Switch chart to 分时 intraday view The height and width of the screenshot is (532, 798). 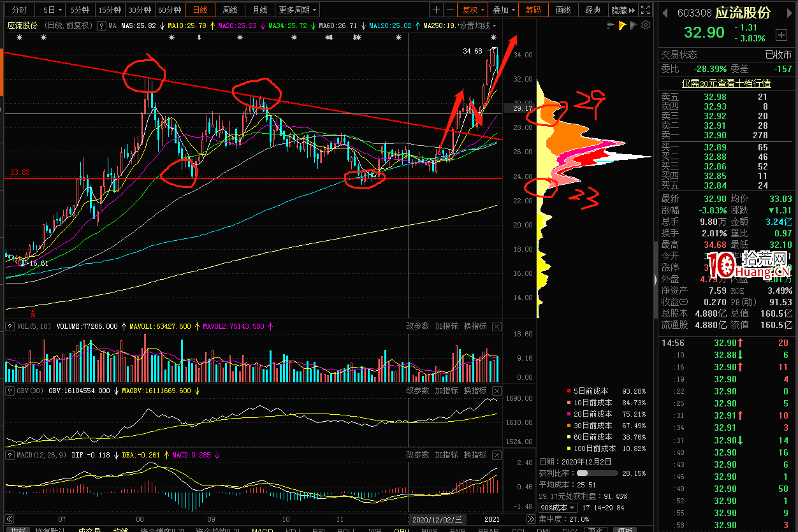click(20, 10)
